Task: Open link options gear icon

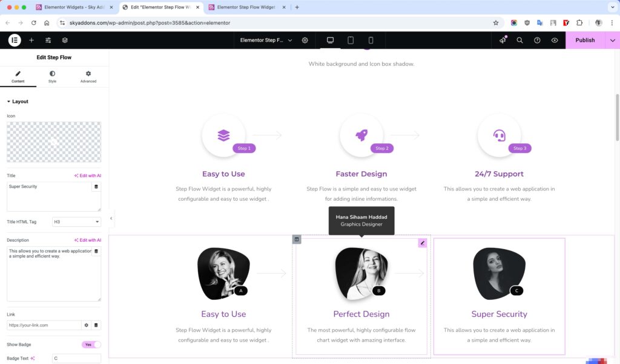Action: tap(86, 325)
